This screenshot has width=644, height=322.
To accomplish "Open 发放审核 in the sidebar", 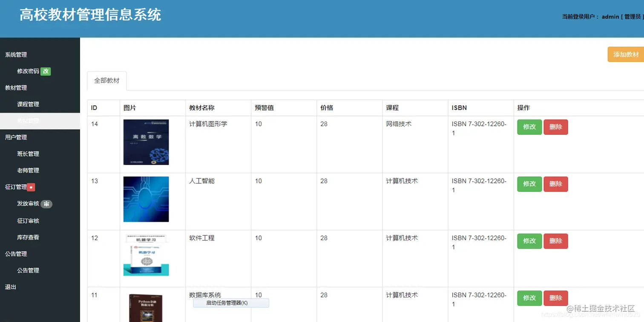I will pyautogui.click(x=28, y=203).
